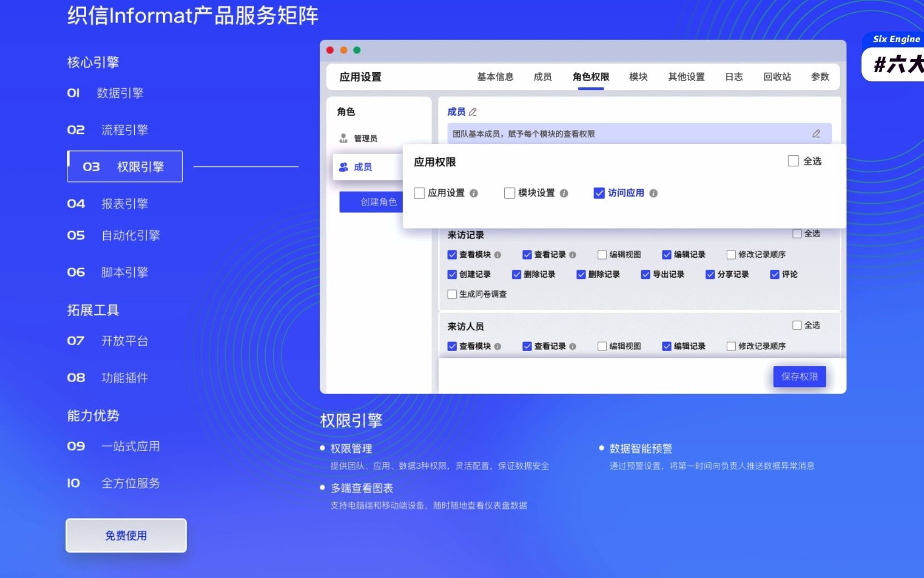This screenshot has width=924, height=578.
Task: Uncheck 创建记录 checkbox
Action: coord(452,275)
